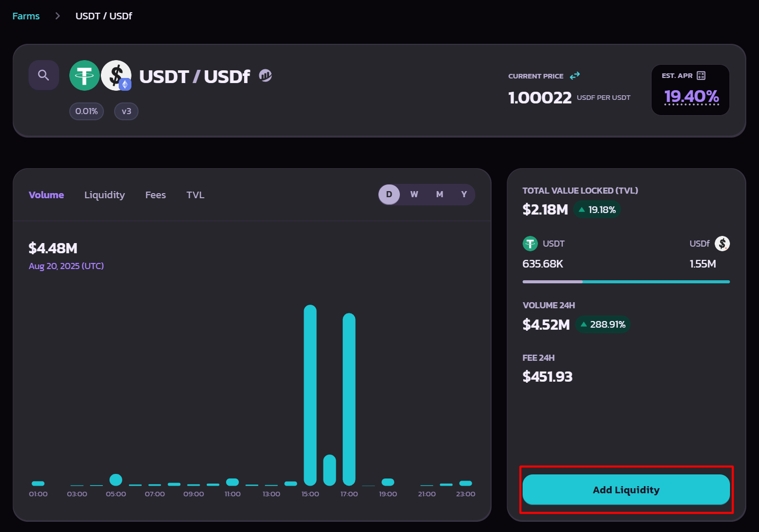Click the $451.93 Fee 24H value

[548, 377]
